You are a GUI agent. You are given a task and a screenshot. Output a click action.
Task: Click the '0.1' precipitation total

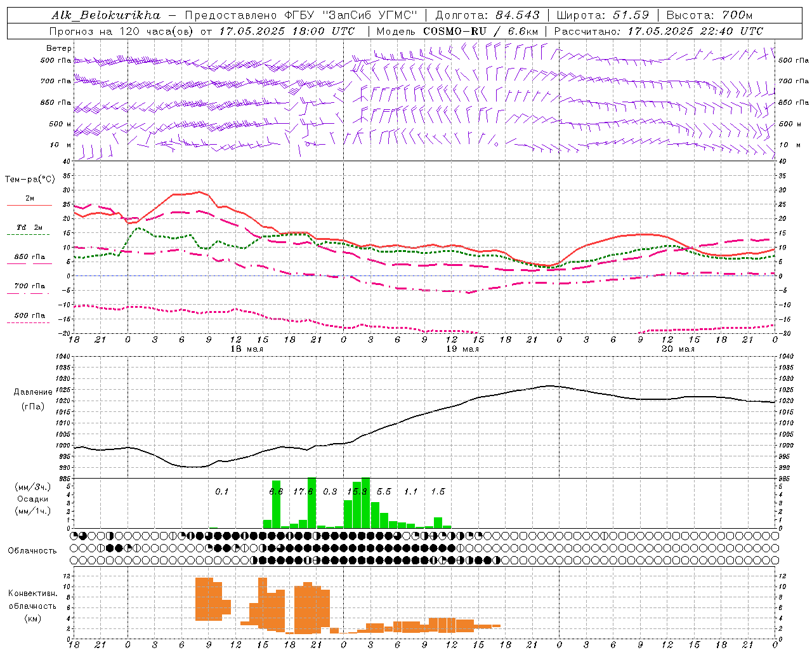pos(221,491)
